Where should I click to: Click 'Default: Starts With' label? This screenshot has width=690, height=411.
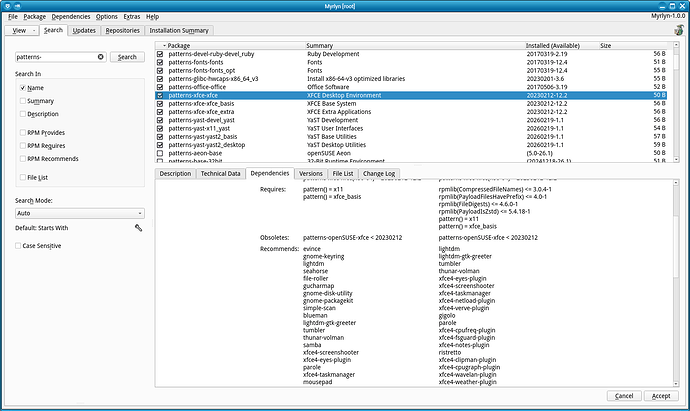pyautogui.click(x=42, y=228)
